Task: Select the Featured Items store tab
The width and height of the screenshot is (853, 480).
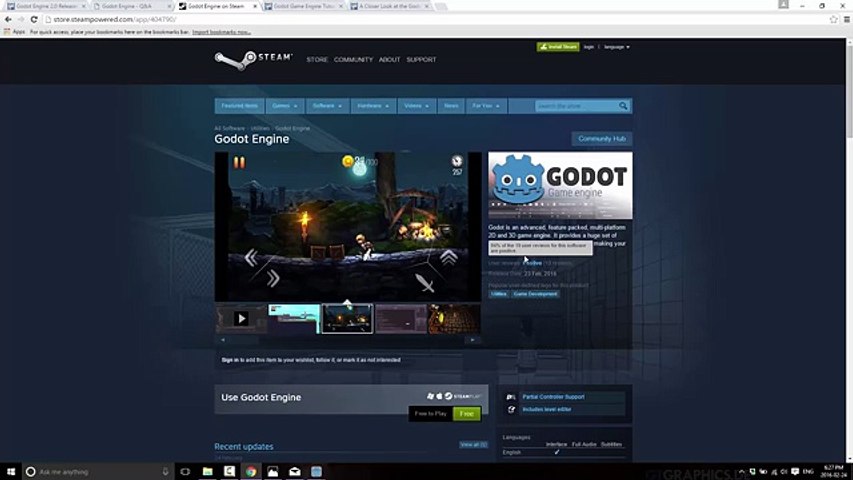Action: click(239, 106)
